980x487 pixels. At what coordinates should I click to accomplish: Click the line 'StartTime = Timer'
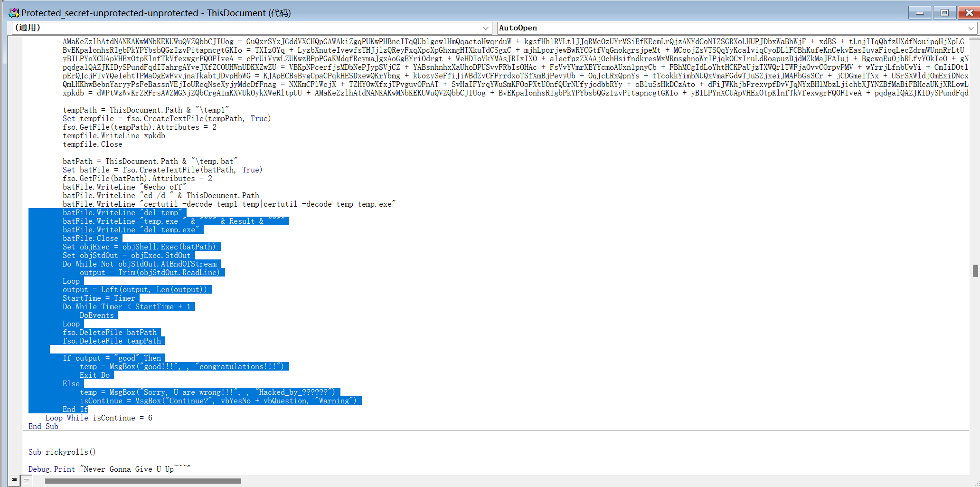[99, 298]
